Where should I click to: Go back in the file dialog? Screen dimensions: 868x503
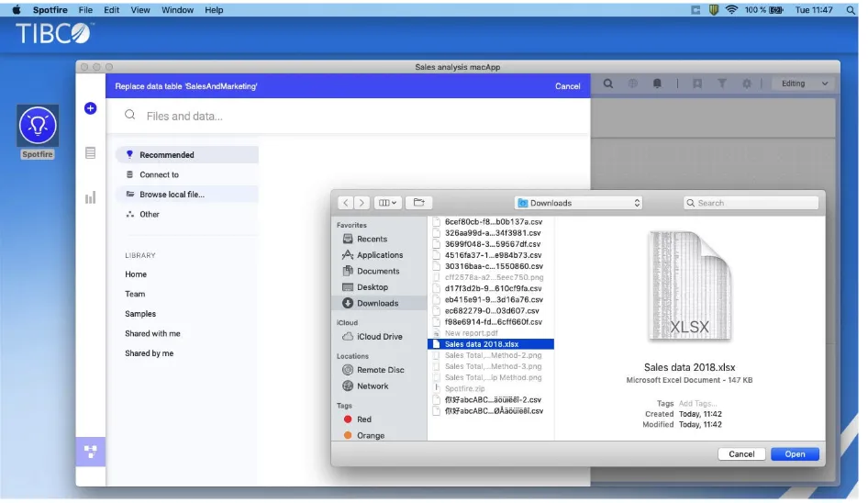345,203
